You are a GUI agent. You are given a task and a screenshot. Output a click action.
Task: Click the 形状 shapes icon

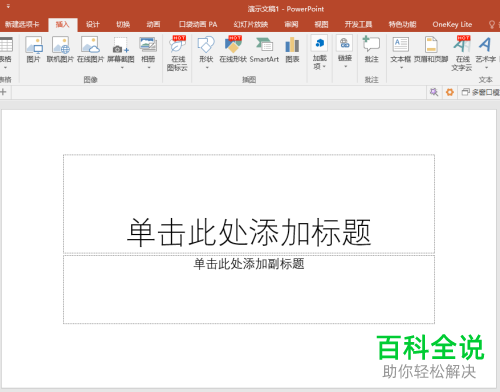pyautogui.click(x=206, y=45)
